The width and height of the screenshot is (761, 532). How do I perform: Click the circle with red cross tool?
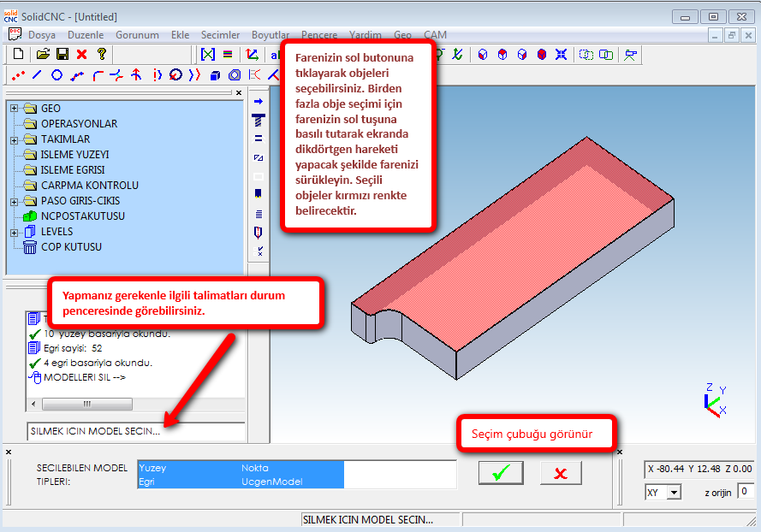pyautogui.click(x=175, y=74)
